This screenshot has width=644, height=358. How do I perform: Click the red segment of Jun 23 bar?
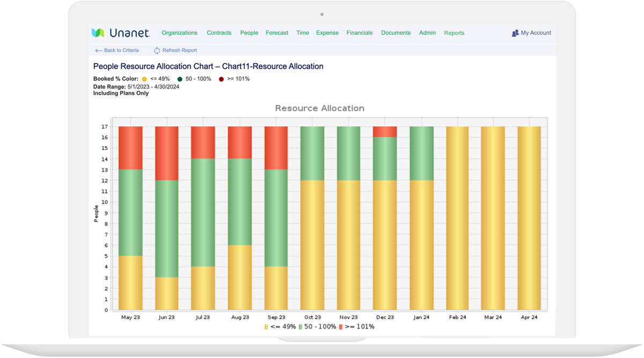point(167,153)
